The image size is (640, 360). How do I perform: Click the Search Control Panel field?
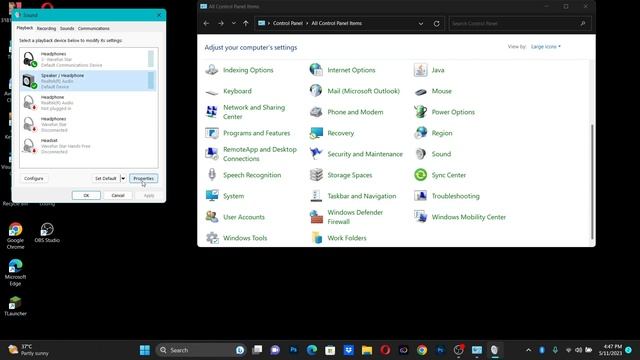pos(520,24)
